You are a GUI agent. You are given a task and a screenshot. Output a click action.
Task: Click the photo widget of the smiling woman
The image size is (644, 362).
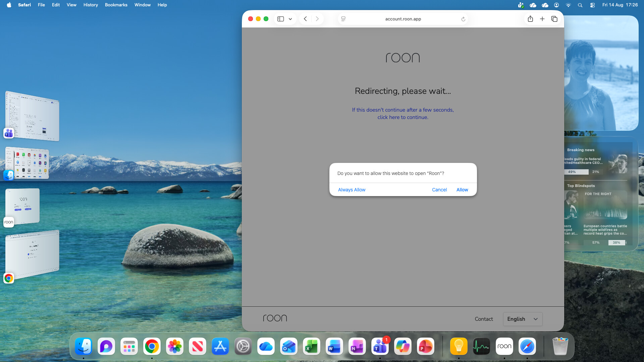tap(601, 73)
